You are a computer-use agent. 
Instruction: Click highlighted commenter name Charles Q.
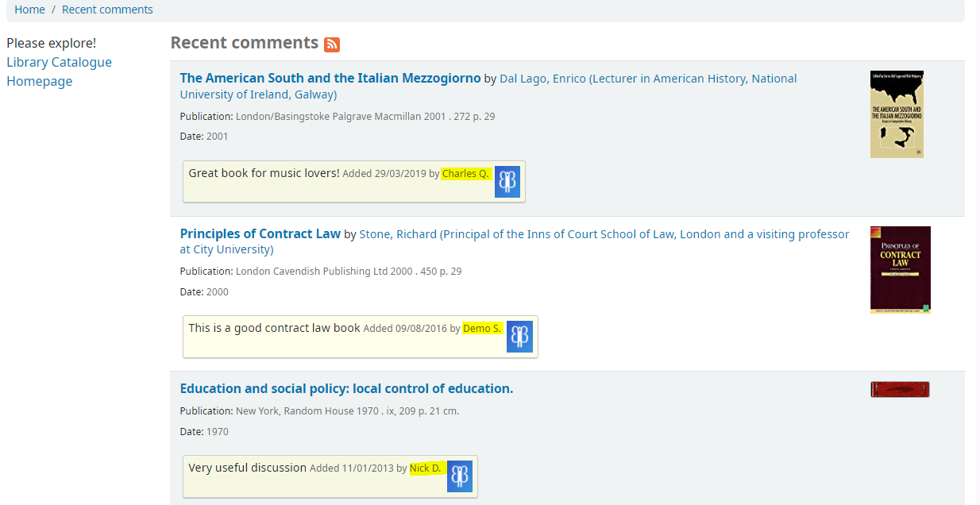pyautogui.click(x=466, y=174)
